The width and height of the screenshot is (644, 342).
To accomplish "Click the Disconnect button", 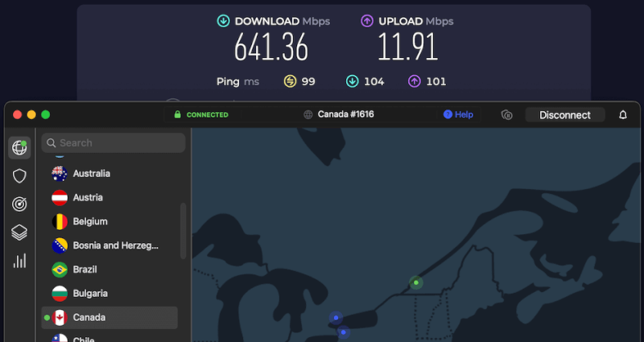I will [x=565, y=115].
